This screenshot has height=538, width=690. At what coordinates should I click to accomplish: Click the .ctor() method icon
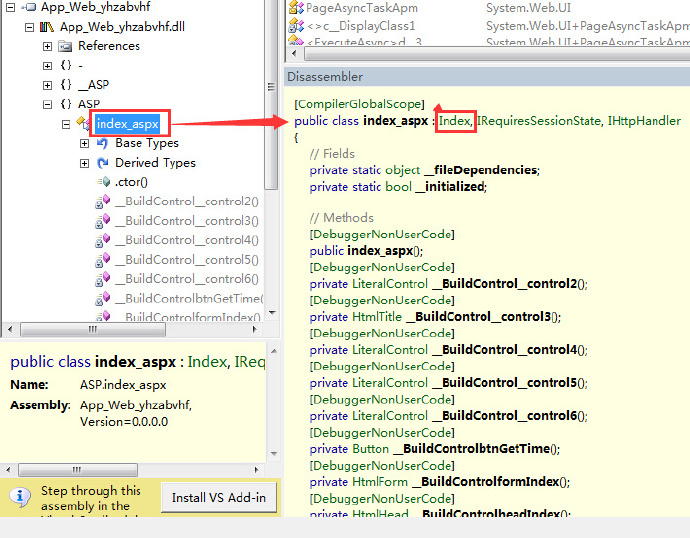tap(103, 181)
